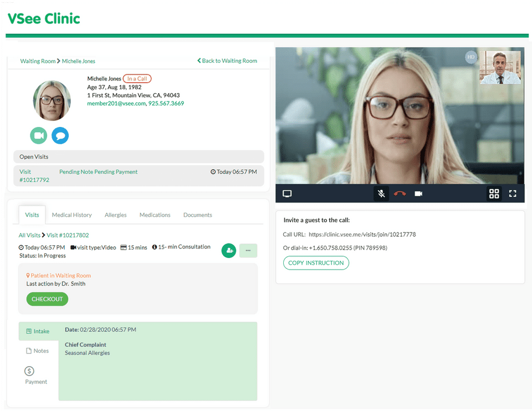Viewport: 532px width, 411px height.
Task: Click the In a Call status badge
Action: click(137, 79)
